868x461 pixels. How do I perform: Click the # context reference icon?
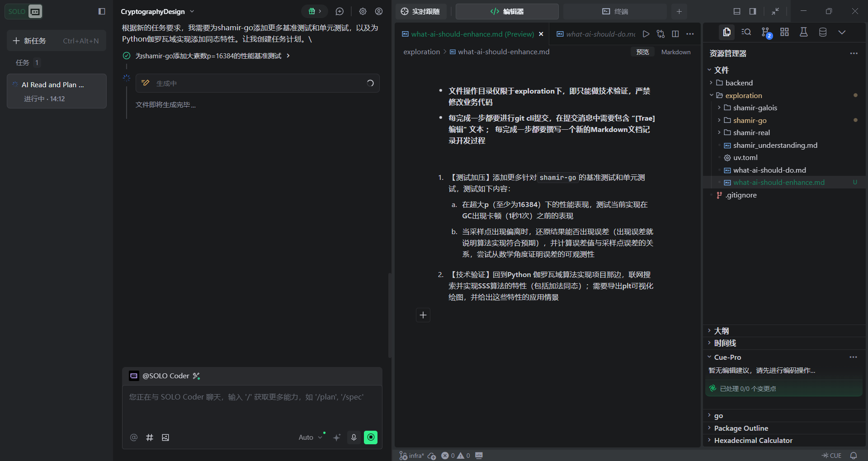coord(150,437)
